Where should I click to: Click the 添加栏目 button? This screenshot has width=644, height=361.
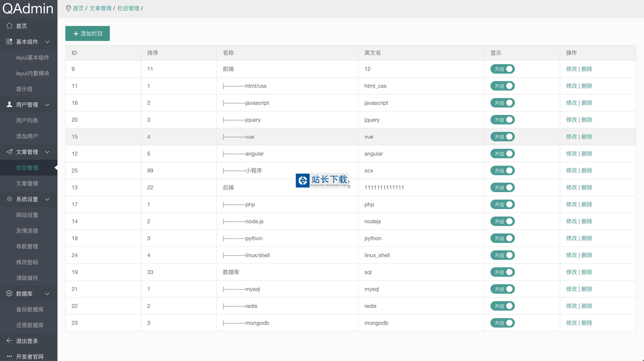click(x=88, y=33)
